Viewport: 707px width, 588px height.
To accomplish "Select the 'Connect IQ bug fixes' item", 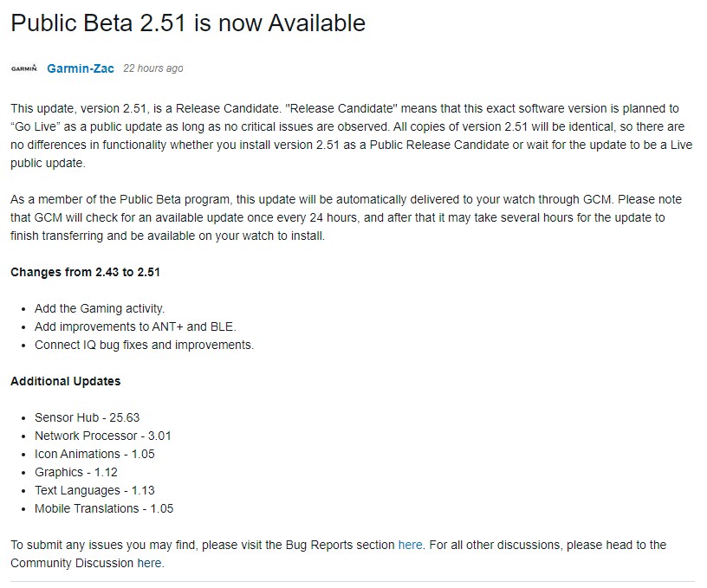I will point(144,345).
